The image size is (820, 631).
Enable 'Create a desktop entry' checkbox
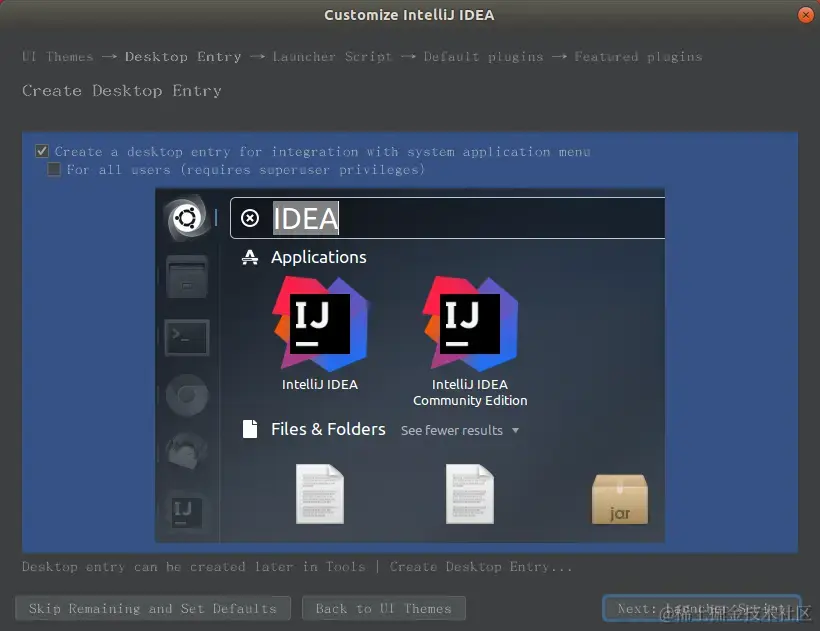pyautogui.click(x=42, y=152)
